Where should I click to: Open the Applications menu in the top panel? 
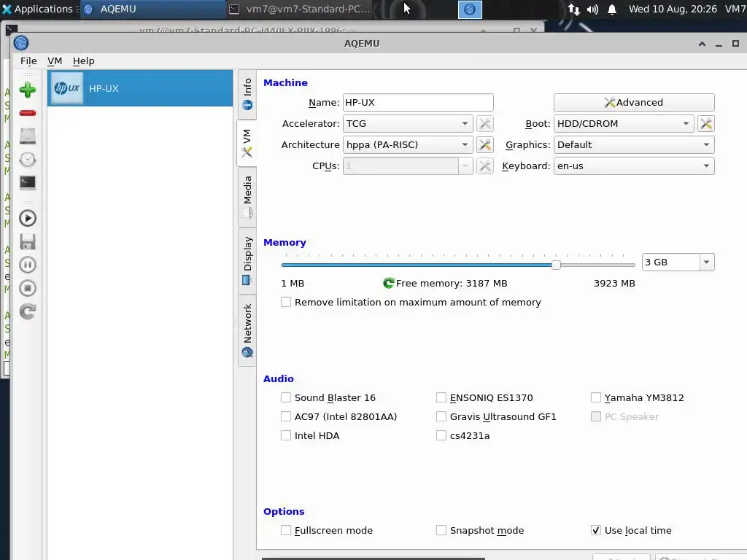pyautogui.click(x=38, y=9)
